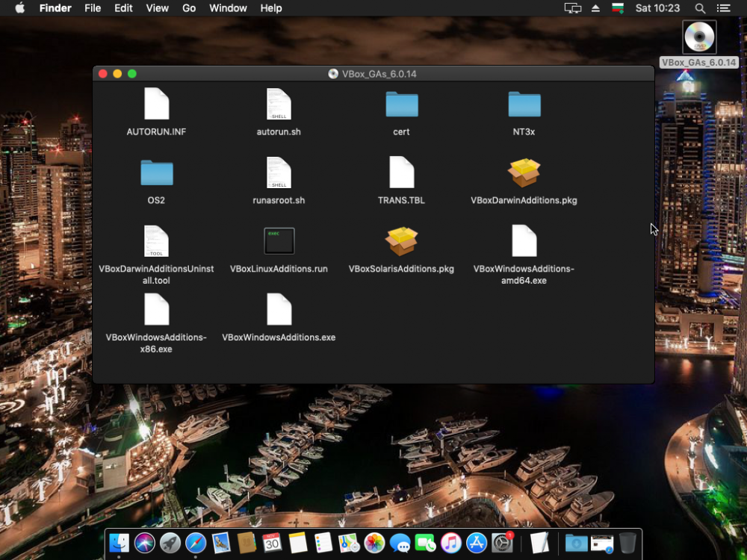Open the Help menu
Image resolution: width=747 pixels, height=560 pixels.
pyautogui.click(x=271, y=8)
